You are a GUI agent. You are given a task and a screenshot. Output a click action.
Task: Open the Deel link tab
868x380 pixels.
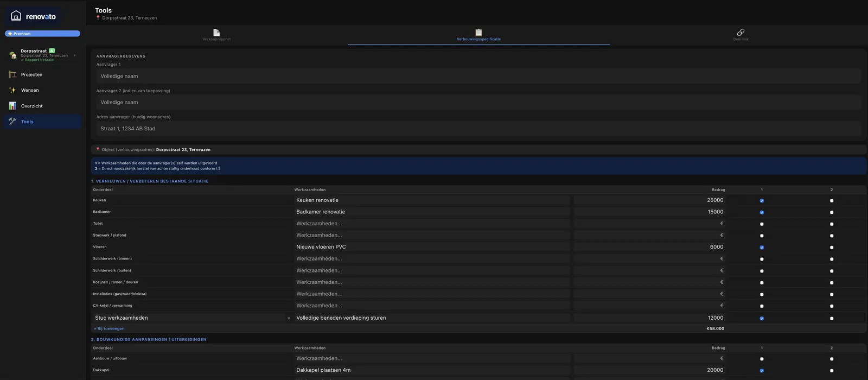pos(741,35)
